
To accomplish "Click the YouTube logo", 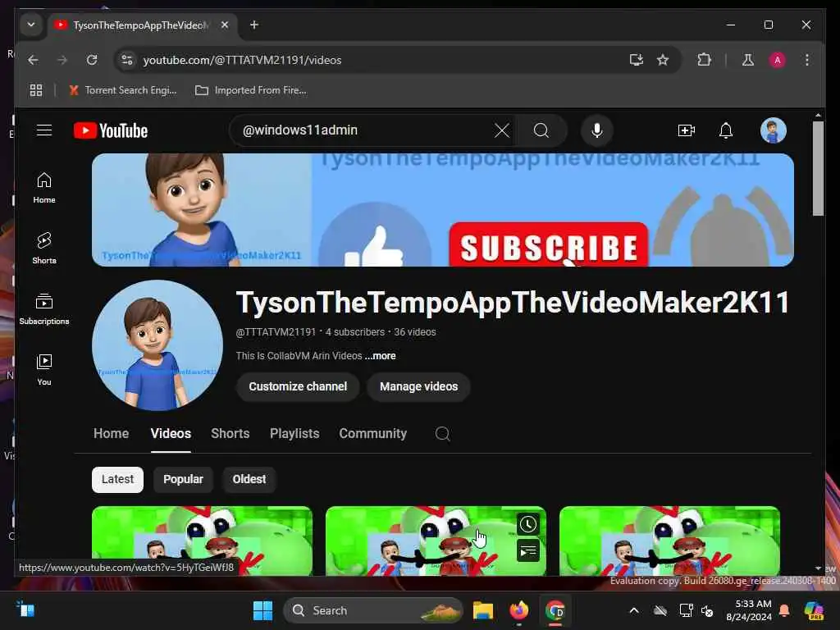I will [x=111, y=130].
